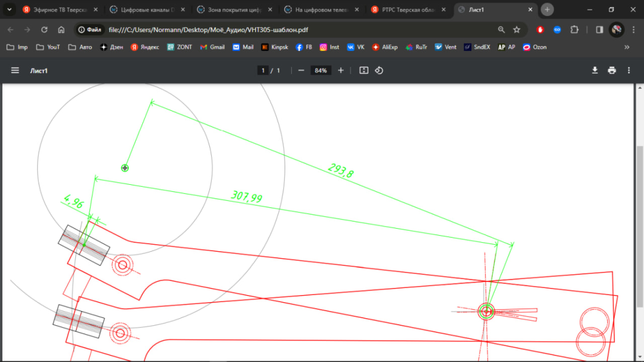
Task: Toggle the browser side panel
Action: coord(600,30)
